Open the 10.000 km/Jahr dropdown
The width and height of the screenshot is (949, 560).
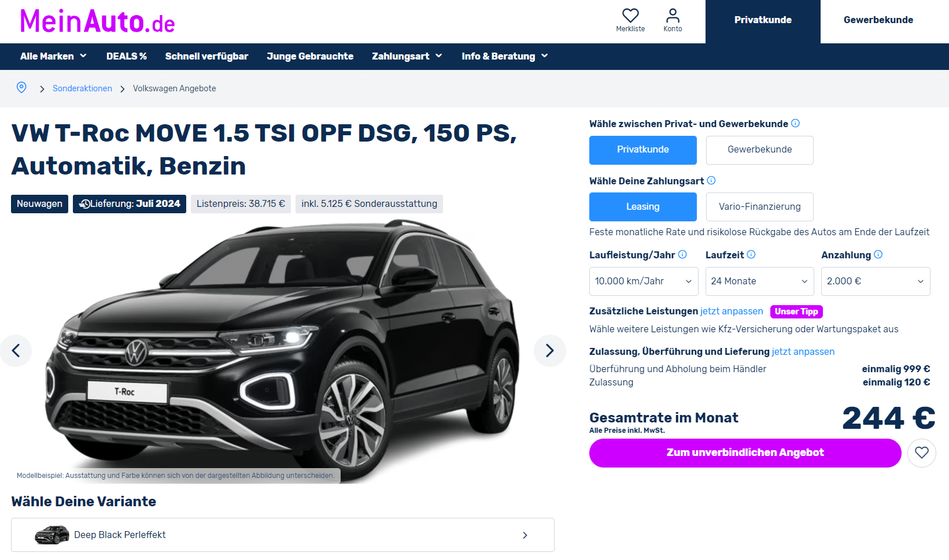pyautogui.click(x=644, y=281)
